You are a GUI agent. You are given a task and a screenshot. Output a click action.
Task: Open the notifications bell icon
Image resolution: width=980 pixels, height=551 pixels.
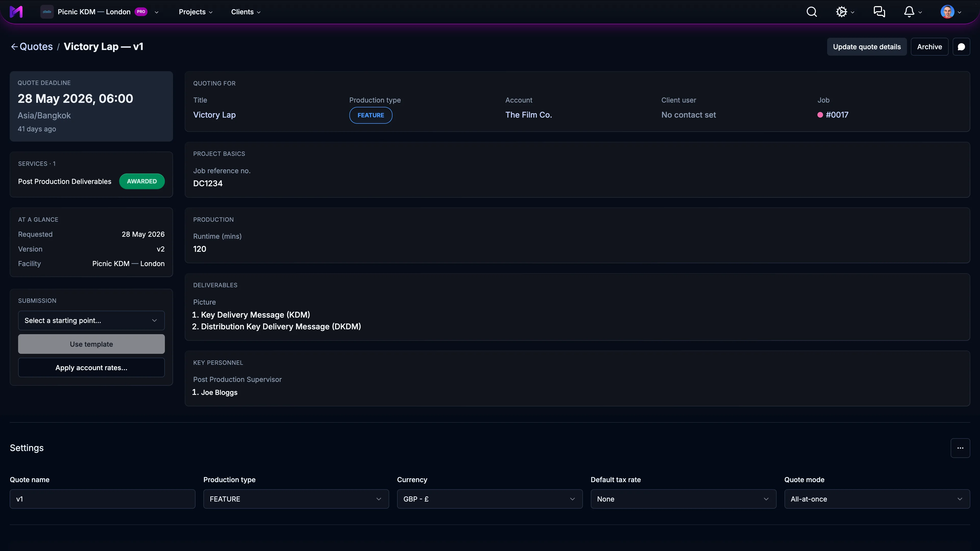coord(909,12)
